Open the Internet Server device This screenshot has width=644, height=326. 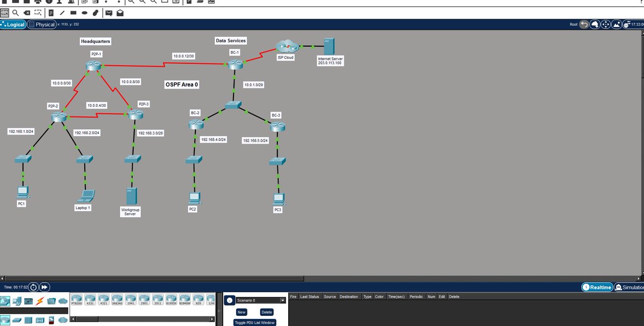330,47
